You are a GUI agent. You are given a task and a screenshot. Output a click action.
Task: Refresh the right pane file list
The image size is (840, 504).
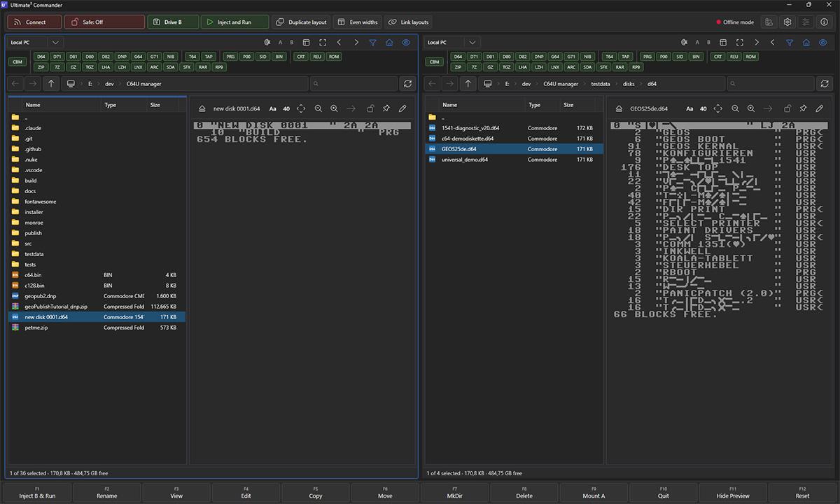pyautogui.click(x=825, y=83)
